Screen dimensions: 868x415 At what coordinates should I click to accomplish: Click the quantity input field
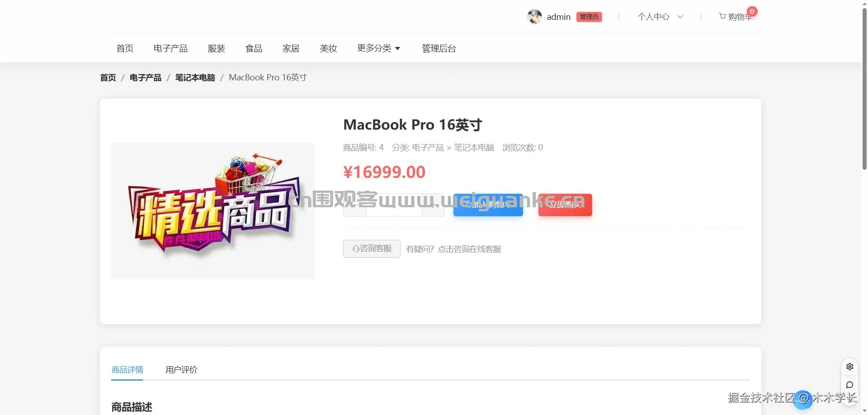click(x=394, y=205)
